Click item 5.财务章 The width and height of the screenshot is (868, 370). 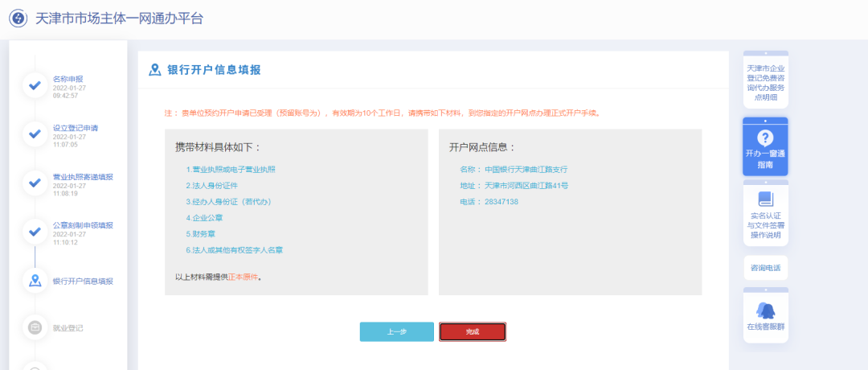(201, 234)
